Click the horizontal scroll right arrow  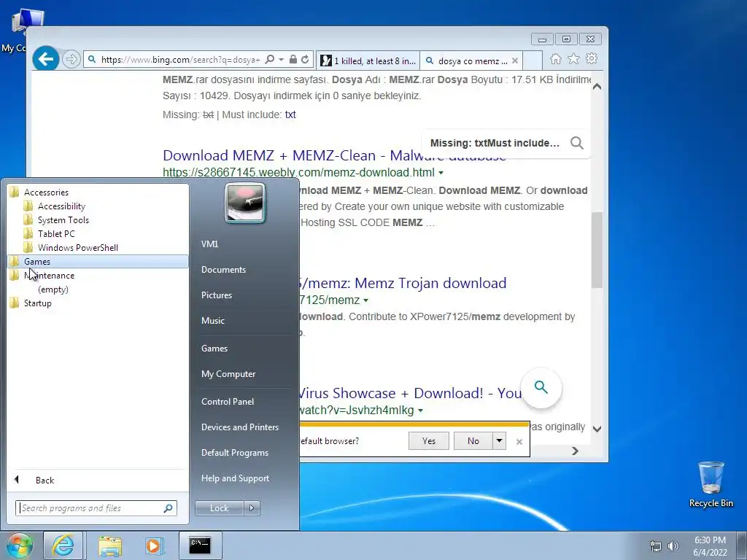(x=575, y=451)
